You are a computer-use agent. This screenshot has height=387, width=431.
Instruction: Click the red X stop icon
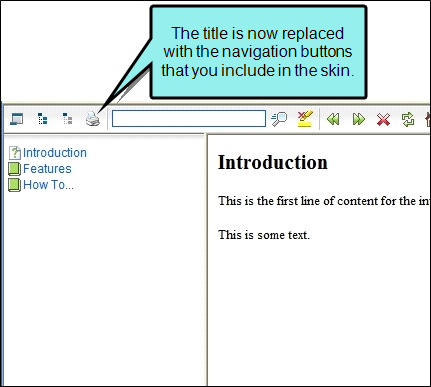click(x=383, y=119)
